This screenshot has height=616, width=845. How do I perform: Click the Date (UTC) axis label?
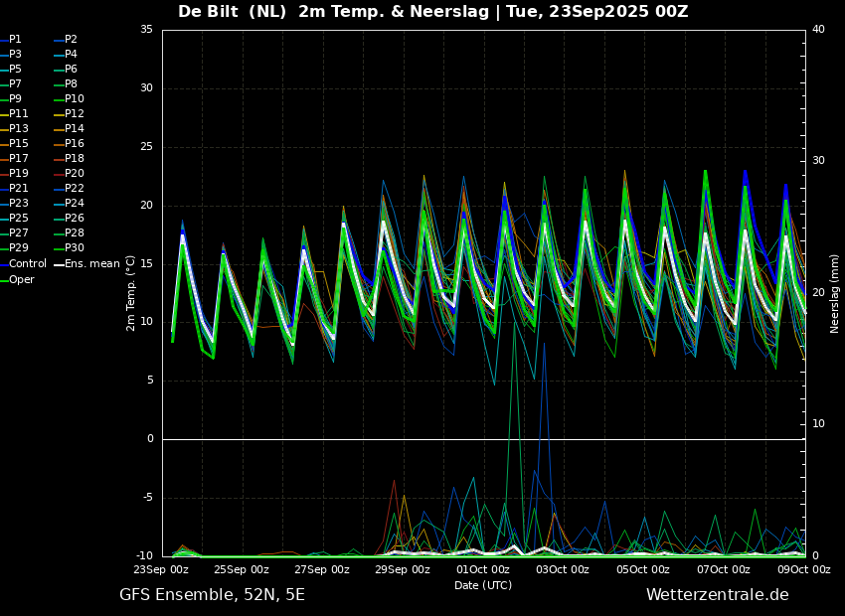point(483,585)
